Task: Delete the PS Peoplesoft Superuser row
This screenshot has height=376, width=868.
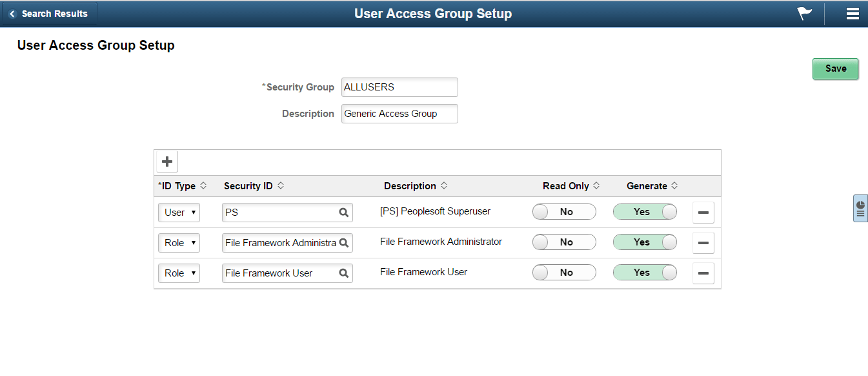Action: [x=703, y=212]
